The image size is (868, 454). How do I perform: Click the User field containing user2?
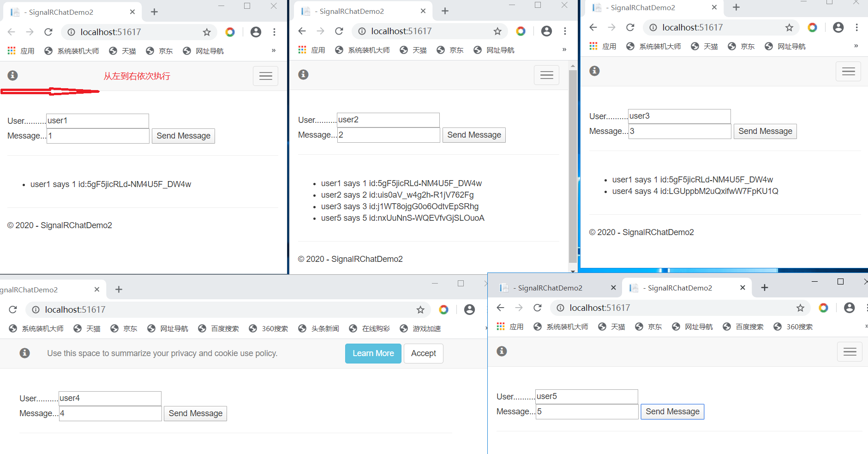[388, 120]
